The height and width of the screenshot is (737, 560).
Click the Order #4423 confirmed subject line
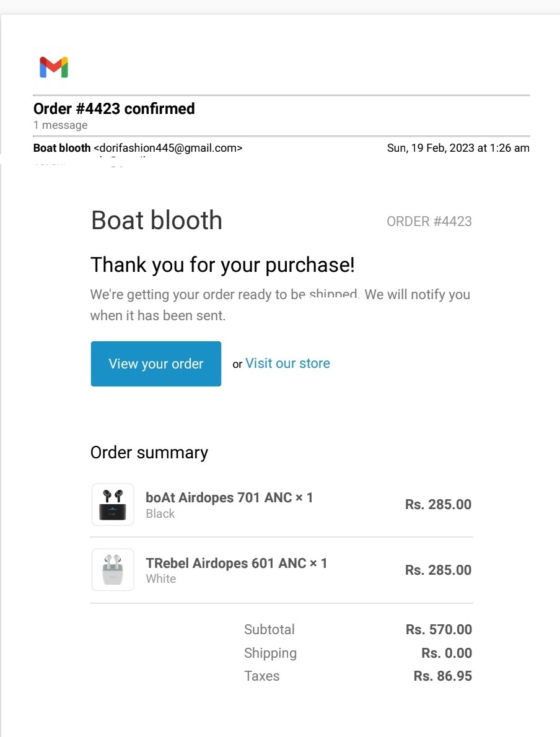pyautogui.click(x=114, y=109)
